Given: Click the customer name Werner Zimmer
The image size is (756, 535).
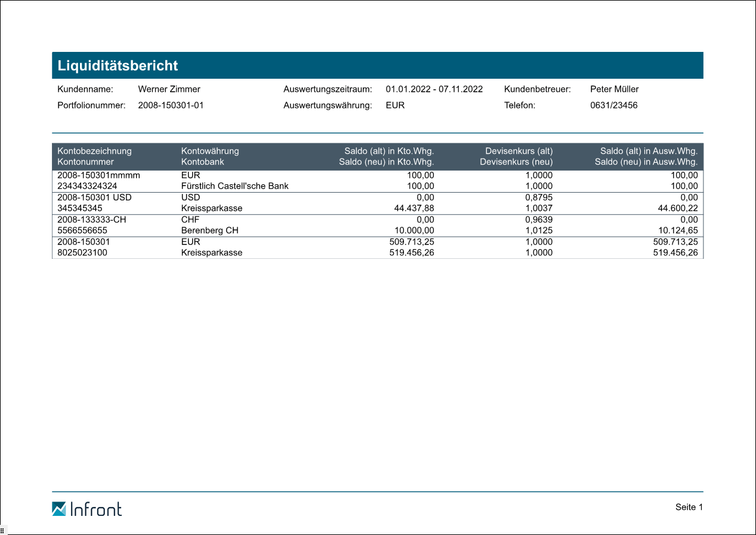Looking at the screenshot, I should click(x=169, y=89).
